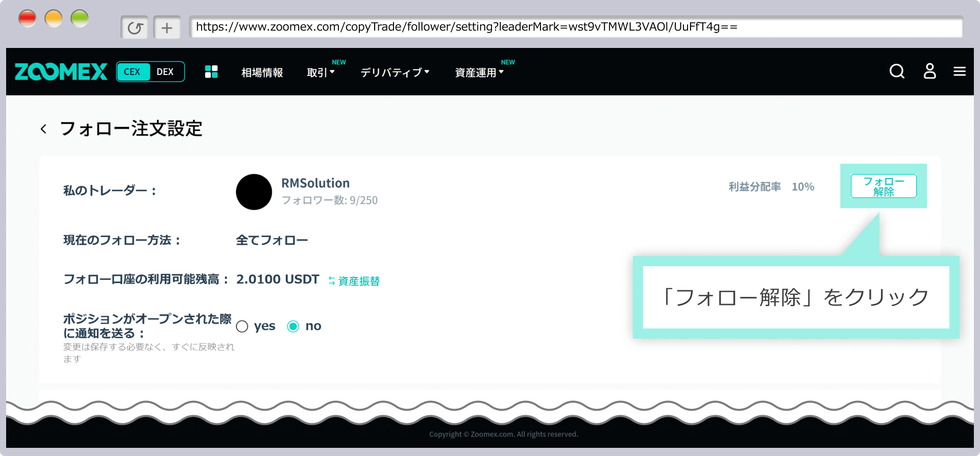The height and width of the screenshot is (456, 980).
Task: Click the フォロー解除 unfollow button
Action: click(x=884, y=186)
